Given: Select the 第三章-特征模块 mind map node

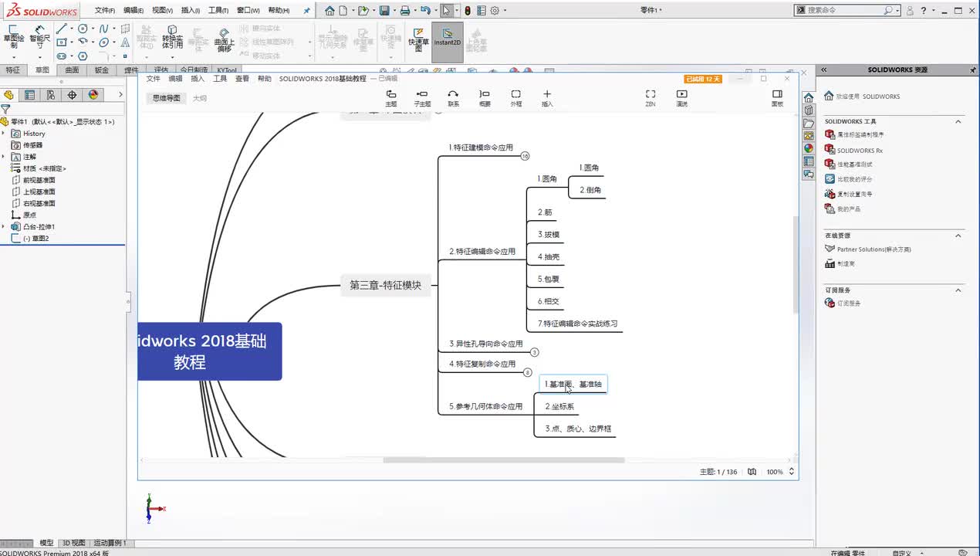Looking at the screenshot, I should 385,285.
